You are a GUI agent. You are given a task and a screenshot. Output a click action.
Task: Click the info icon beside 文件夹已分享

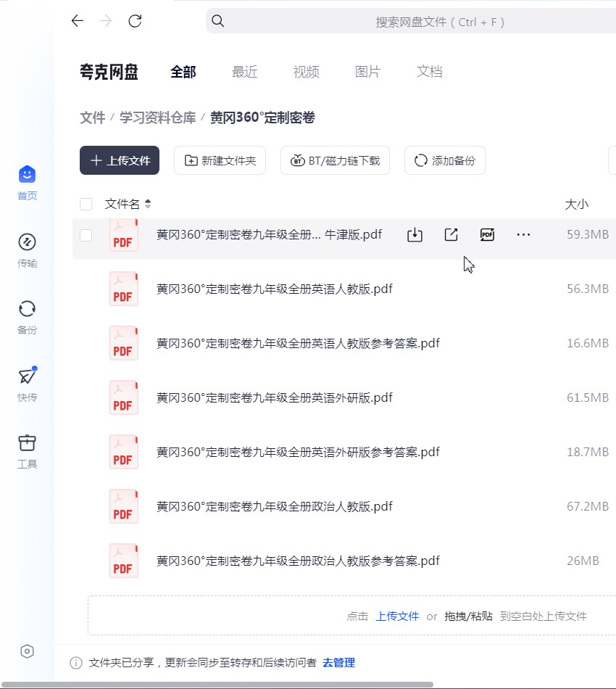pyautogui.click(x=76, y=663)
